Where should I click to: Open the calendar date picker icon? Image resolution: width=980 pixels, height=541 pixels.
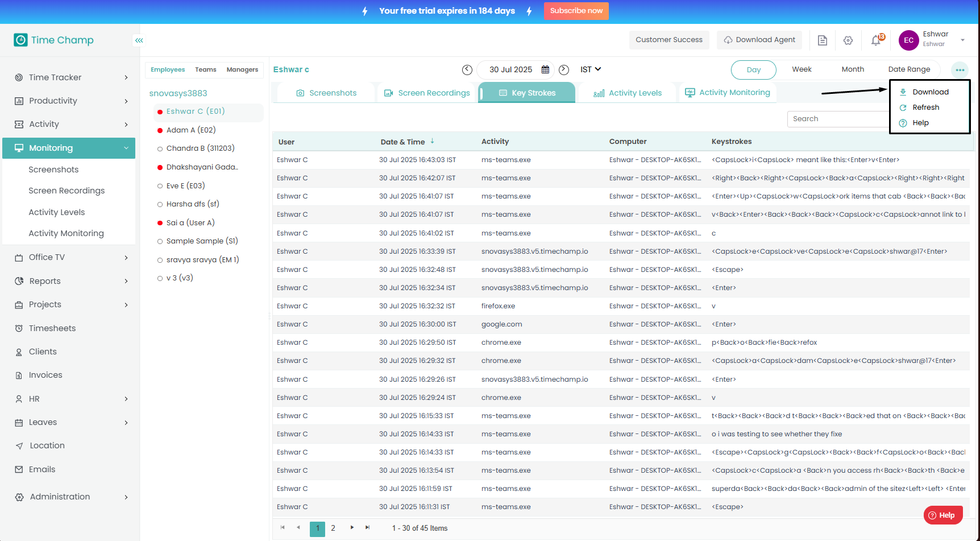[545, 69]
